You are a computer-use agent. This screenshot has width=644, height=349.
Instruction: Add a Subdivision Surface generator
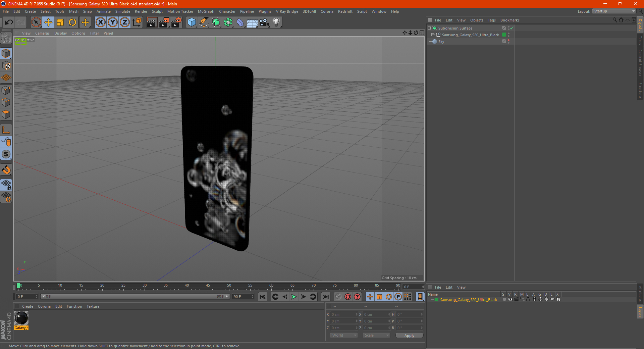[216, 22]
